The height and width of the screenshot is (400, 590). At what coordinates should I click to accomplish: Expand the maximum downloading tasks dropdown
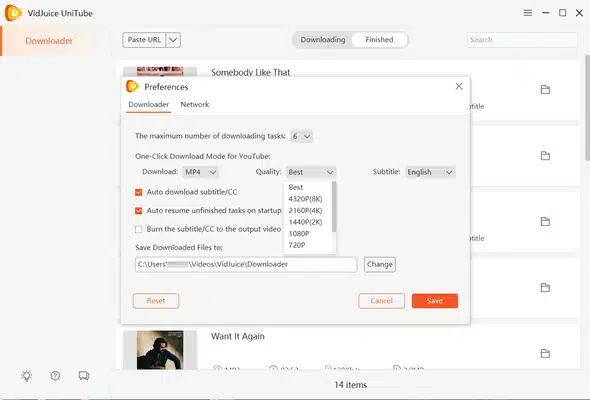click(x=301, y=136)
